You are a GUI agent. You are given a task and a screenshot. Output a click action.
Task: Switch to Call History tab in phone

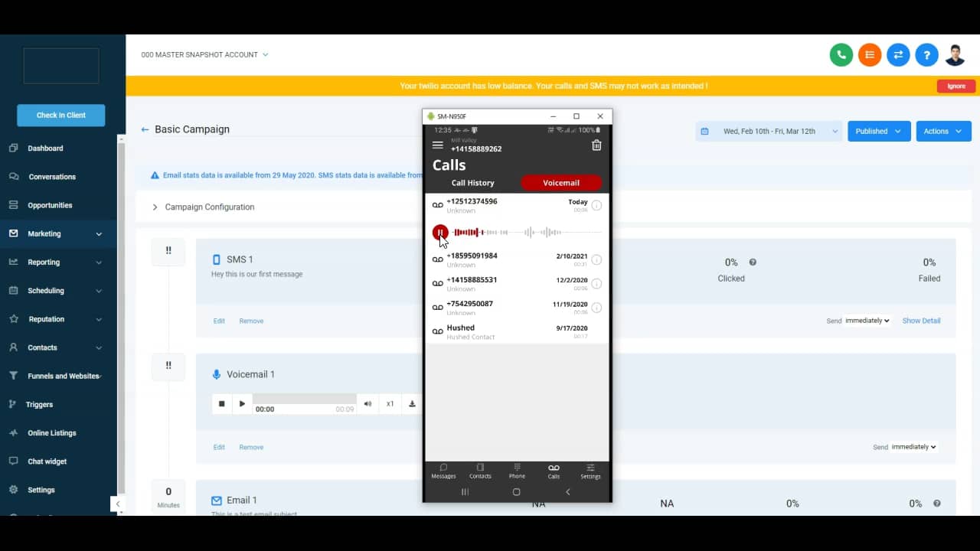pyautogui.click(x=472, y=183)
